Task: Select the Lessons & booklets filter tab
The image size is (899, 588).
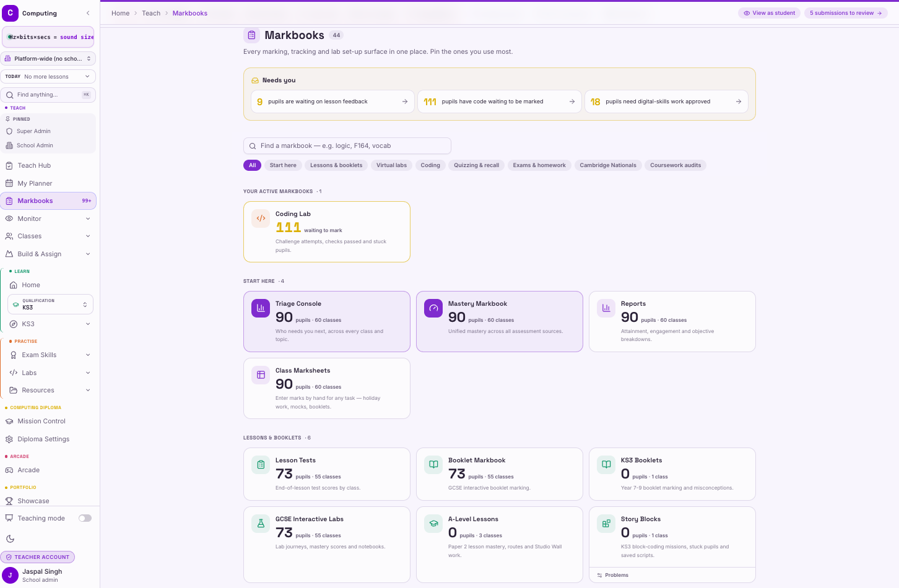Action: 336,165
